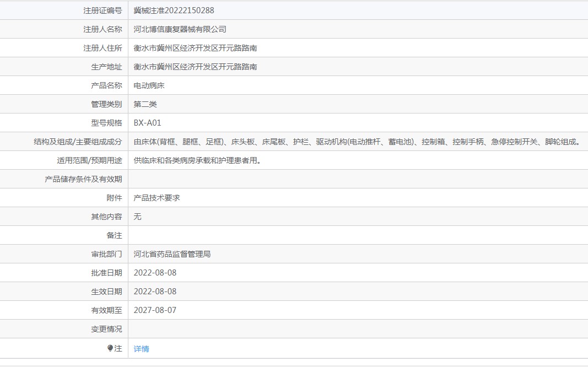The width and height of the screenshot is (588, 367).
Task: Select the registration number 冀械注准20222150288
Action: (174, 10)
